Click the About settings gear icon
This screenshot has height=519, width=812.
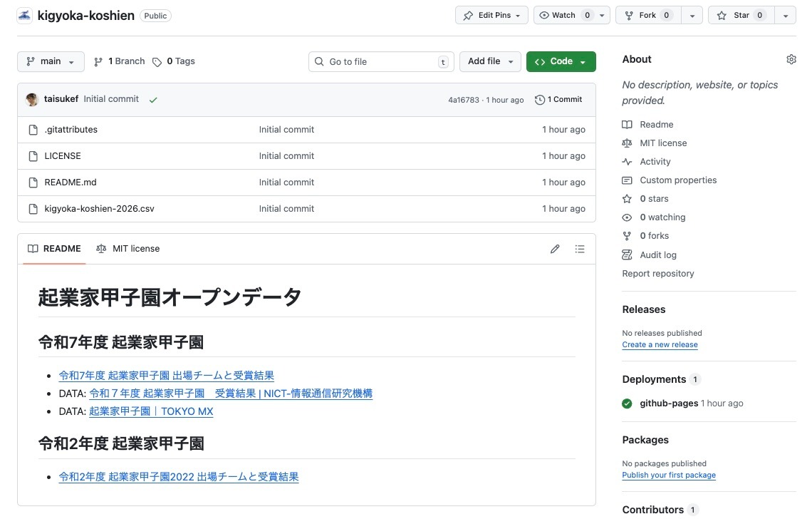pyautogui.click(x=791, y=59)
